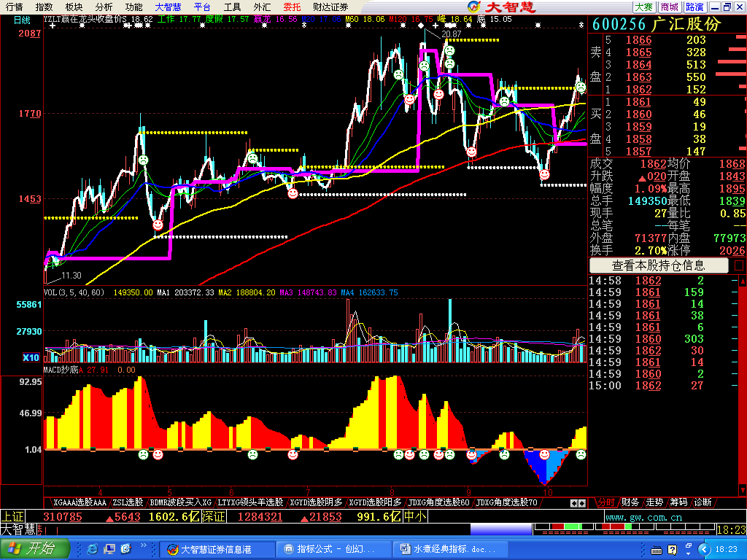Open the www.gw.com.cn link

coord(643,517)
